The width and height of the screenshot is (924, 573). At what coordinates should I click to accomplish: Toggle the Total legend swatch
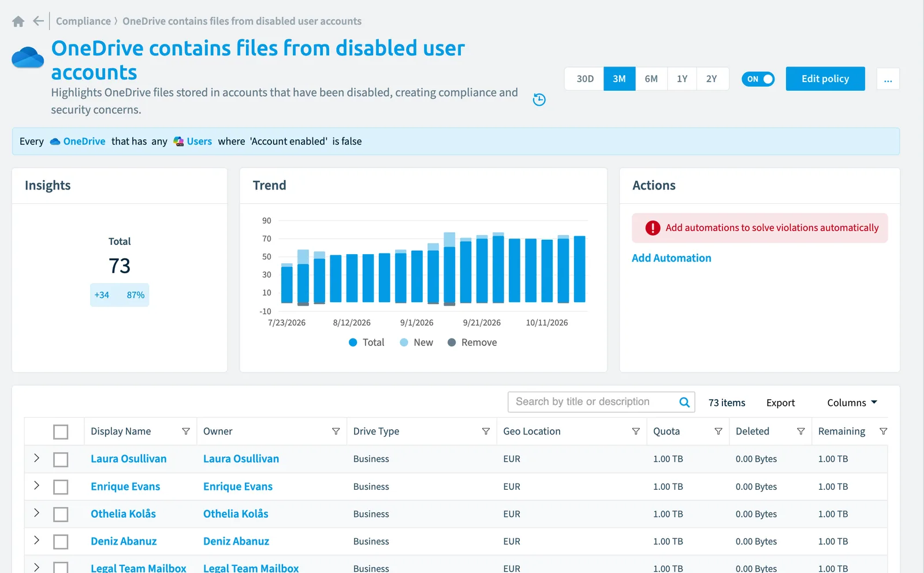click(353, 343)
